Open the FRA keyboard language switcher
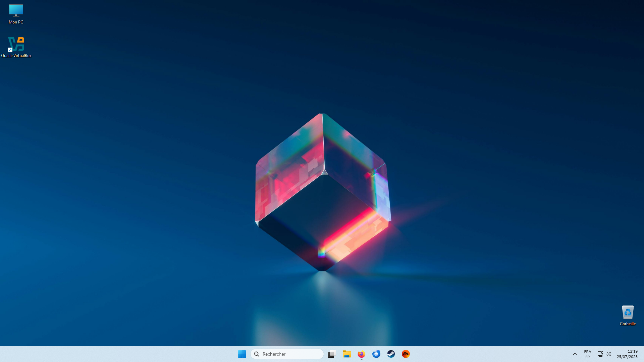 tap(587, 354)
